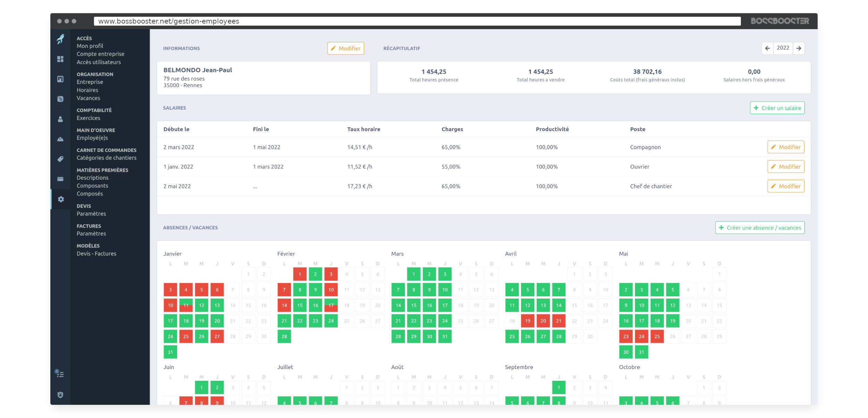Open Horaires menu item
The image size is (868, 418).
[87, 90]
